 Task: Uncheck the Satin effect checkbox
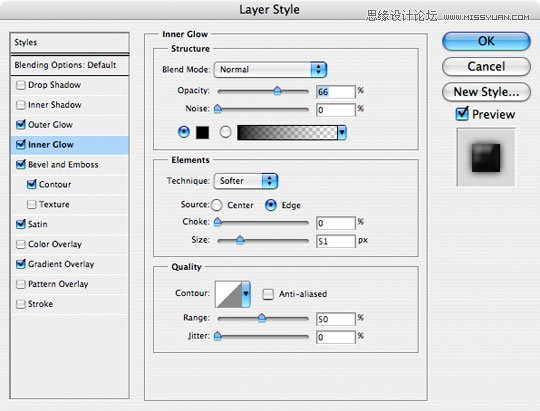[21, 224]
